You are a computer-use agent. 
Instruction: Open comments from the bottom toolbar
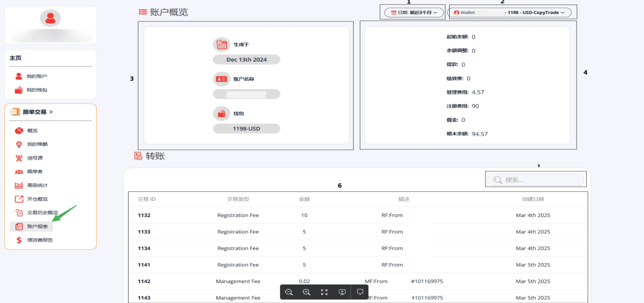click(360, 292)
